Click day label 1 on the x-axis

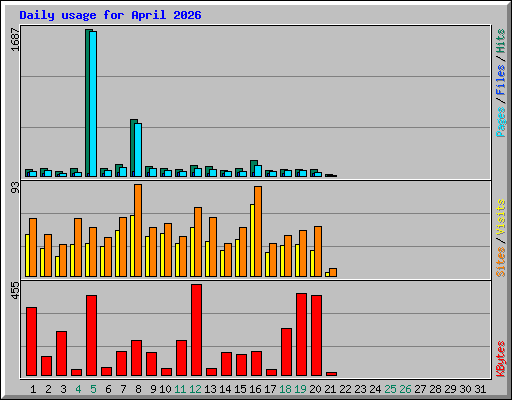(x=33, y=389)
